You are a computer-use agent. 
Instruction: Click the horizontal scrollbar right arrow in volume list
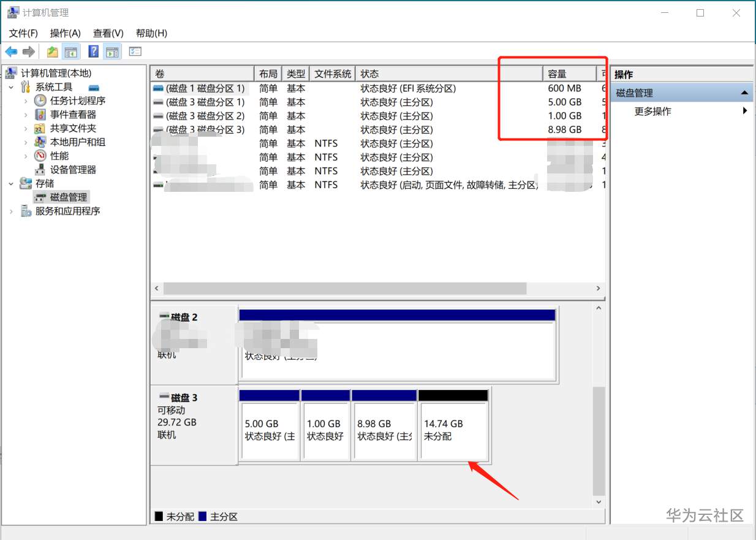pos(599,288)
